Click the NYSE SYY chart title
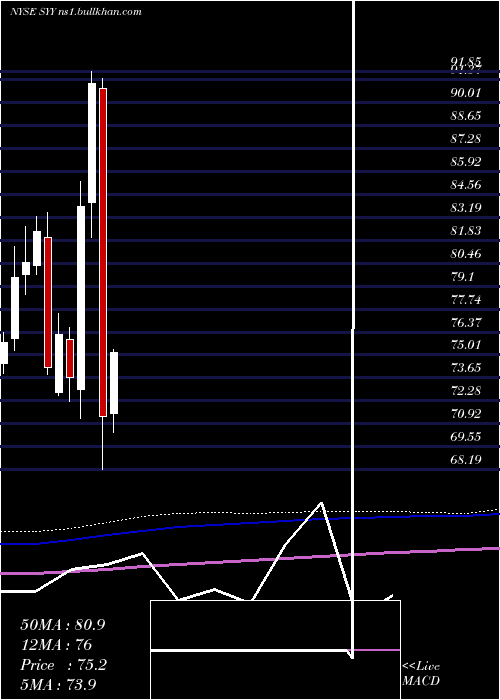 click(76, 12)
